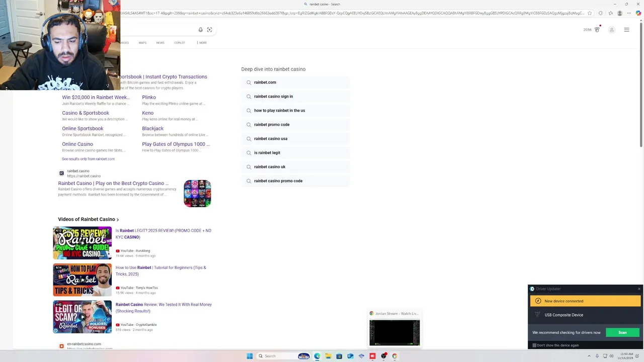The image size is (644, 362).
Task: Open the browser three-dot settings menu
Action: [629, 13]
